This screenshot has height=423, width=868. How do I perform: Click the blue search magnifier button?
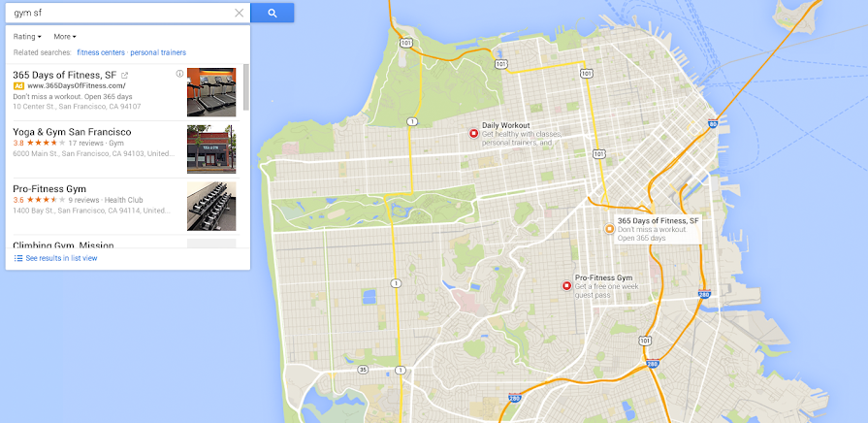pos(272,14)
